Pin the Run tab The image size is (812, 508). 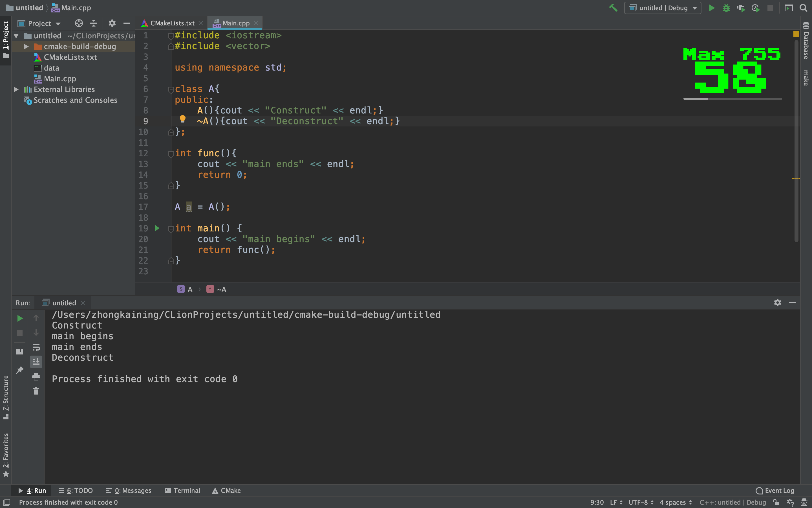20,370
